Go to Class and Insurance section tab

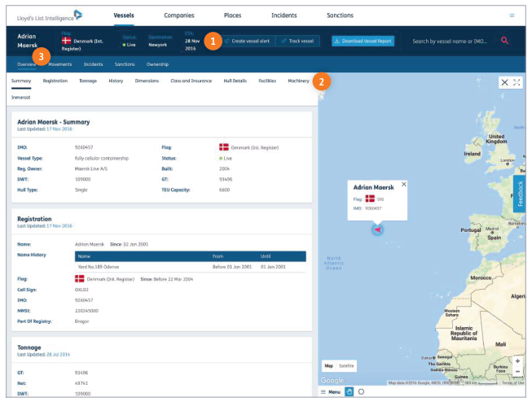[191, 81]
